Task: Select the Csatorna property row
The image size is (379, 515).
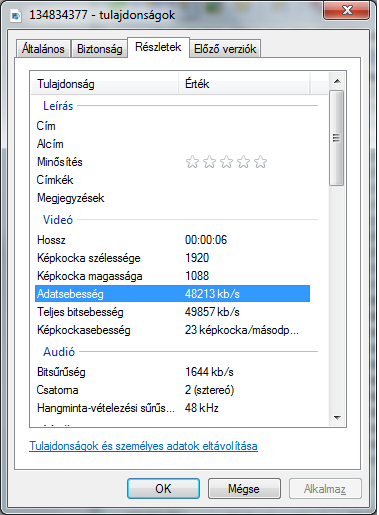Action: pyautogui.click(x=172, y=390)
